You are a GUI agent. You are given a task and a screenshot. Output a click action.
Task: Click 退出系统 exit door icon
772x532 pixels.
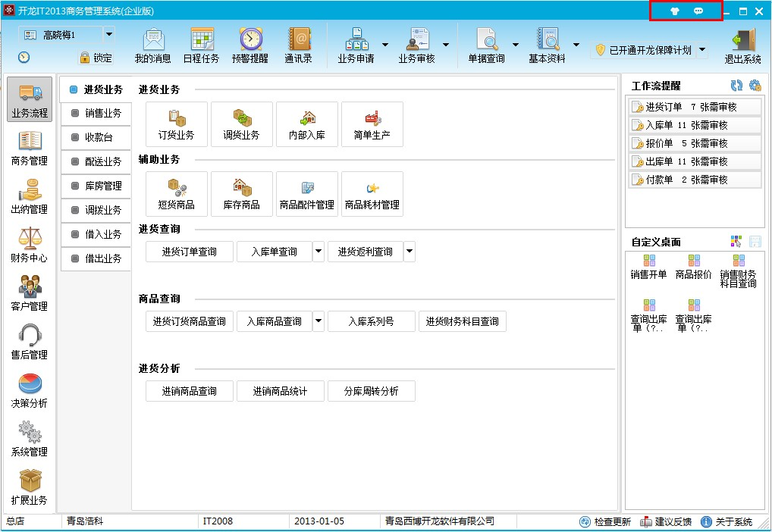pos(743,47)
